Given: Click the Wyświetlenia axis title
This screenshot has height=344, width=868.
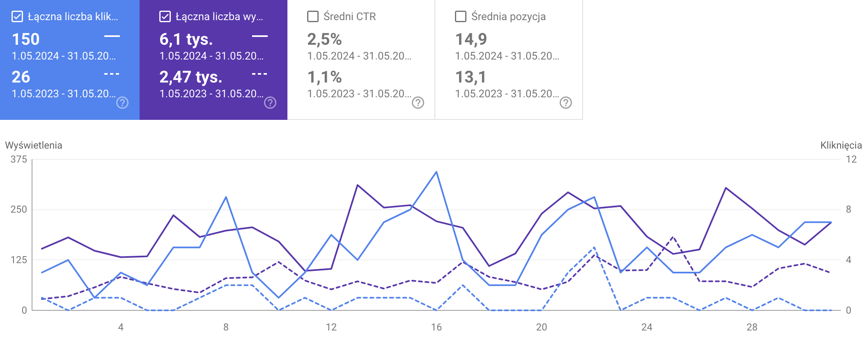Looking at the screenshot, I should click(34, 145).
